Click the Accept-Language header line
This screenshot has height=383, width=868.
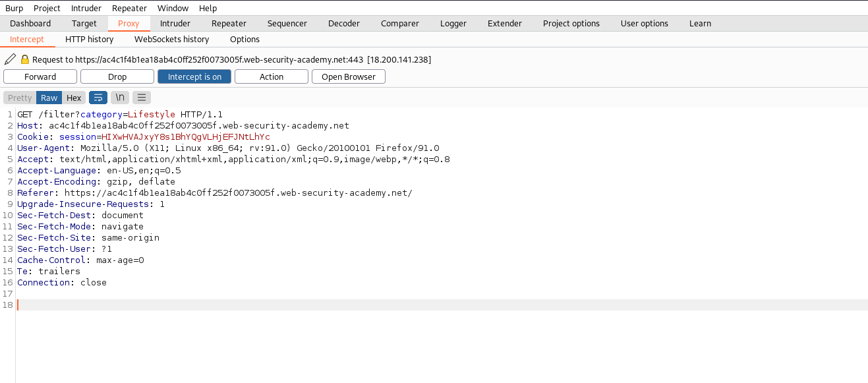[99, 170]
